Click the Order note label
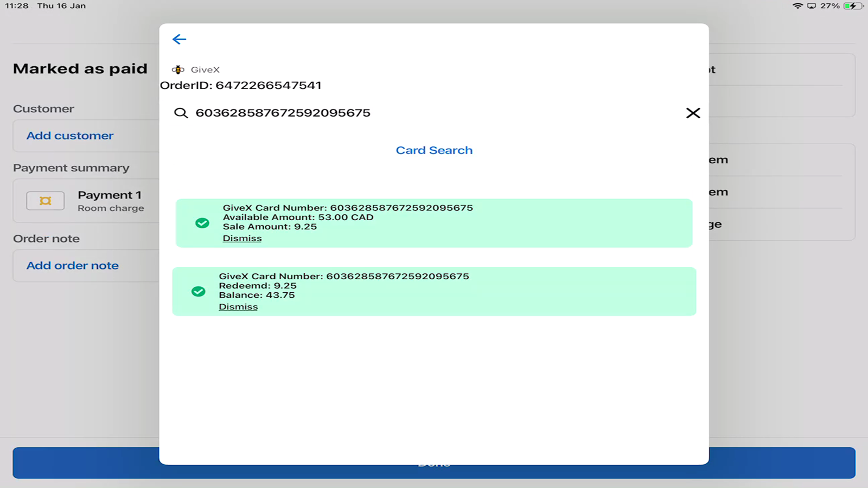Viewport: 868px width, 488px height. (46, 239)
